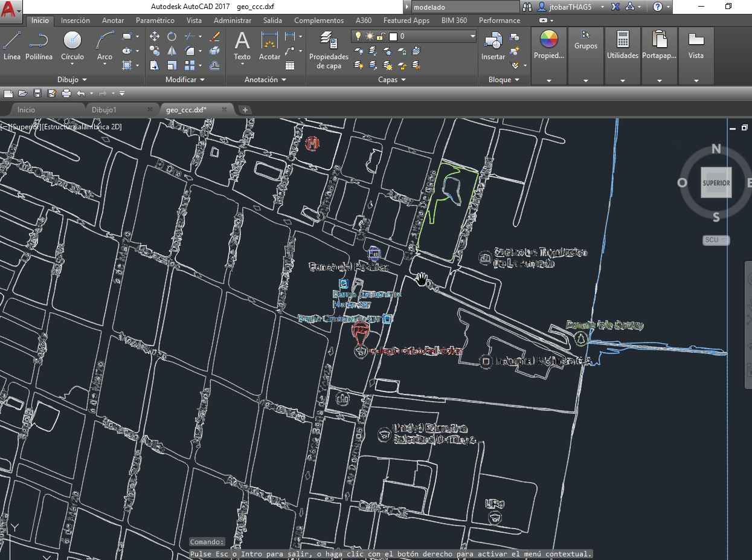The height and width of the screenshot is (560, 752).
Task: Activate the Erase tool in Modificar panel
Action: click(x=214, y=36)
